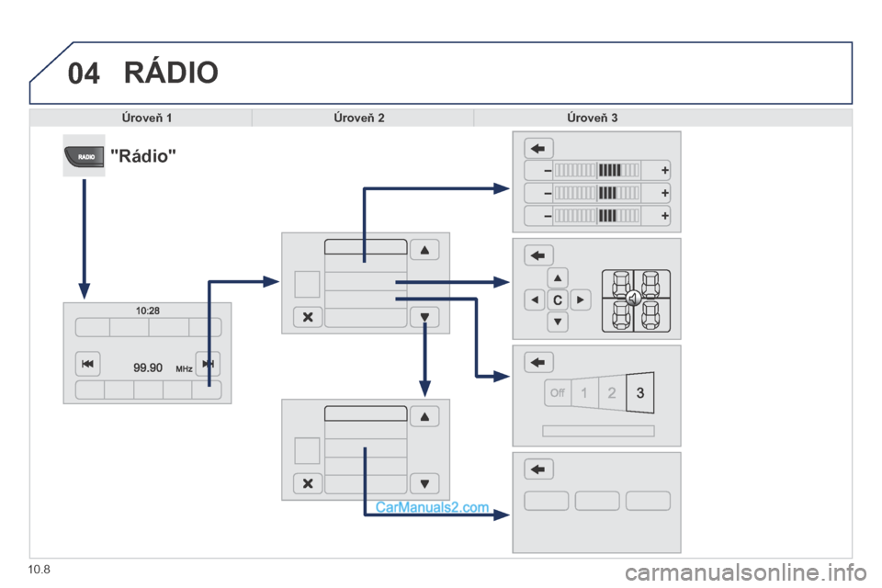Center sound balance with C button
The image size is (882, 588).
[x=558, y=300]
